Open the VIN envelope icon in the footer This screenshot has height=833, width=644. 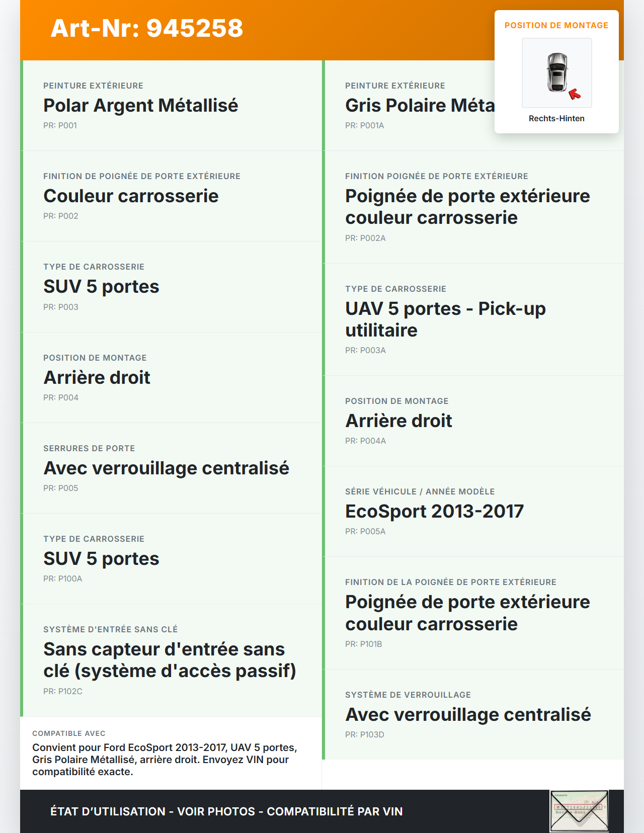(x=579, y=811)
